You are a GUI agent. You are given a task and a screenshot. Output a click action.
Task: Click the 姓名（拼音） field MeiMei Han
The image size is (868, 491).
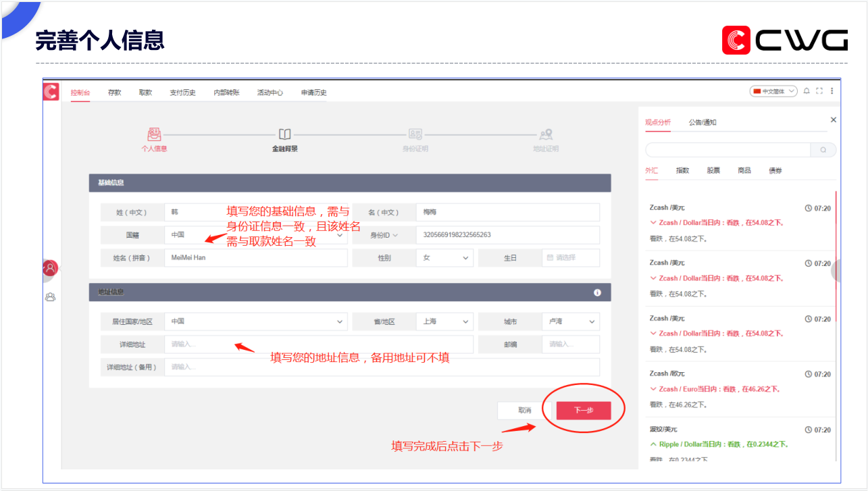[x=256, y=258]
